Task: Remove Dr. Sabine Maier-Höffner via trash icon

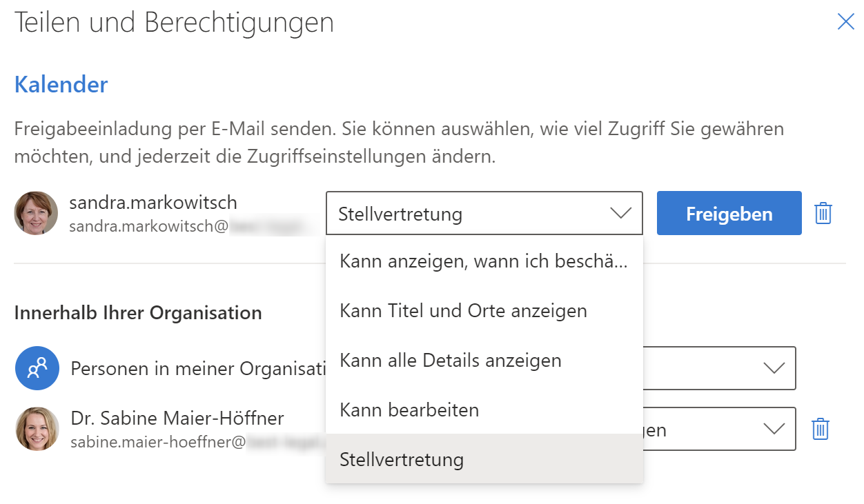Action: click(820, 429)
